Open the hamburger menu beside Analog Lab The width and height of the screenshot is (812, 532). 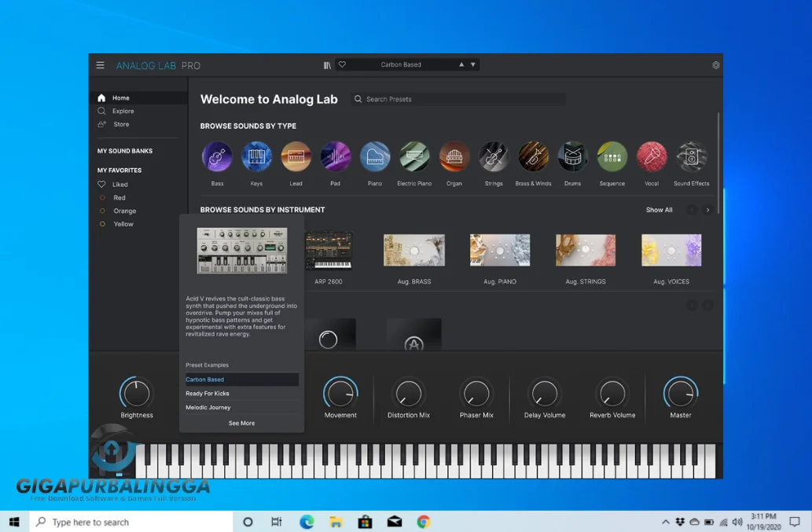(x=101, y=65)
